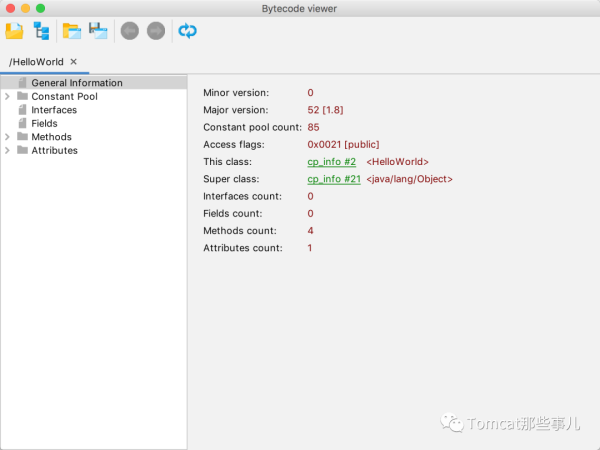Expand the Methods tree node
Image resolution: width=600 pixels, height=450 pixels.
click(x=7, y=137)
